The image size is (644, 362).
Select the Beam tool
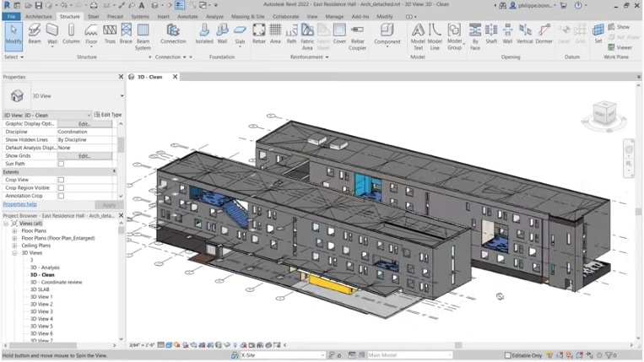click(35, 34)
